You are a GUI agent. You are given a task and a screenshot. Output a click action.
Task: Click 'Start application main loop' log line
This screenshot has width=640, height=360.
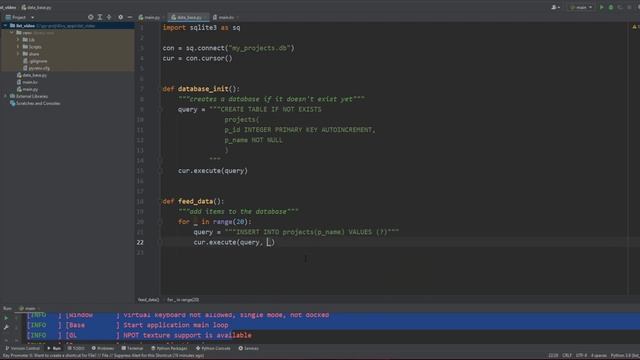176,325
